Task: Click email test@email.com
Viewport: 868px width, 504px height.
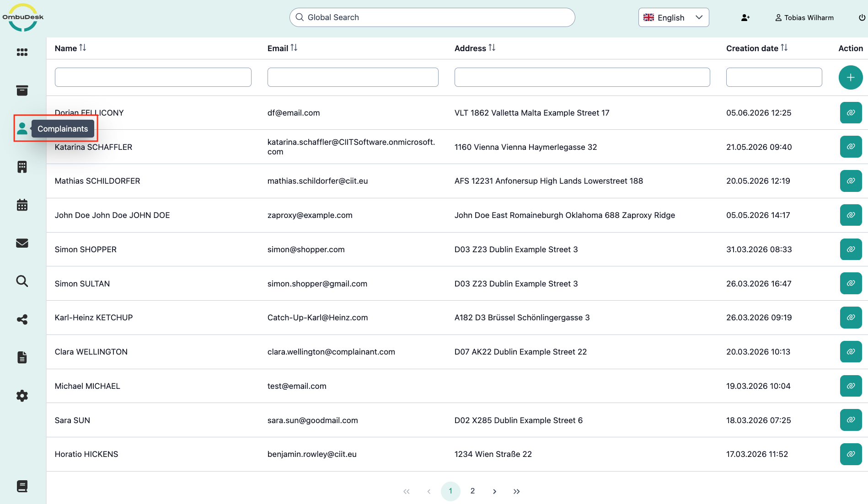Action: pyautogui.click(x=297, y=386)
